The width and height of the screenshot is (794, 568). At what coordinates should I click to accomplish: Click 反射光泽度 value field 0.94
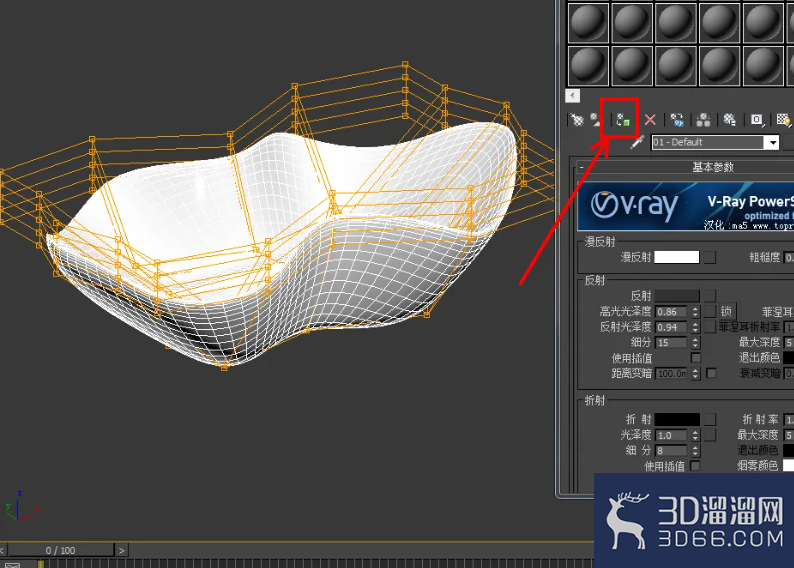pos(671,328)
